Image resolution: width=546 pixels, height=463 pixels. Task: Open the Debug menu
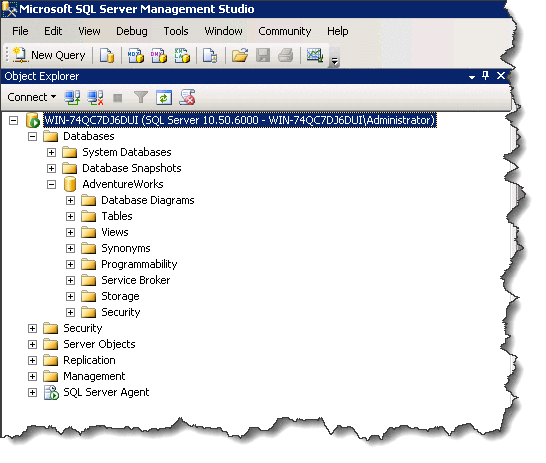[132, 31]
